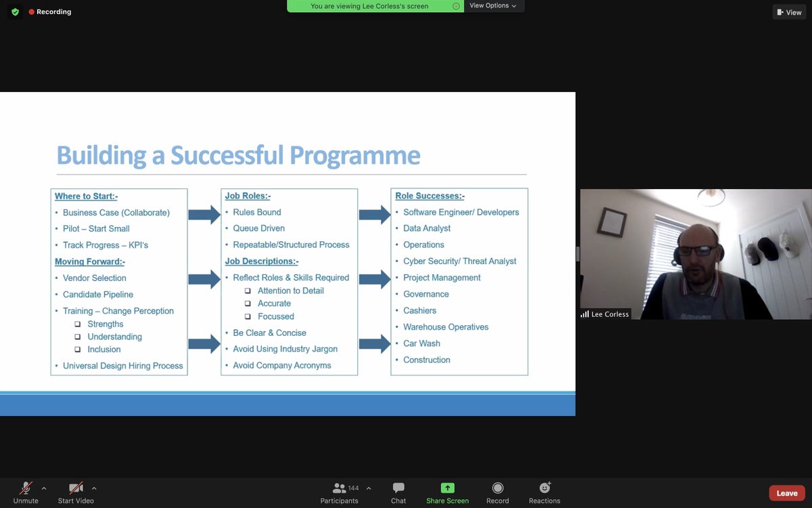812x508 pixels.
Task: Click the Lee Corless name label
Action: pyautogui.click(x=605, y=314)
